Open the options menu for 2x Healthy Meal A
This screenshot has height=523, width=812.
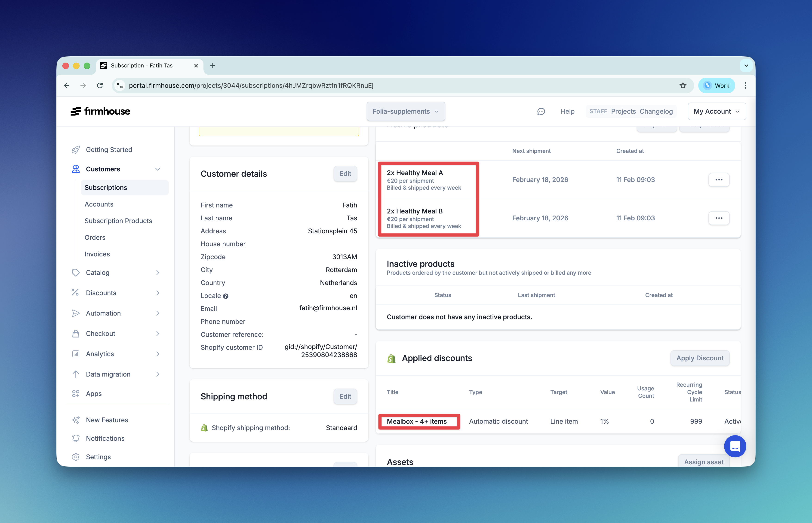[x=719, y=180]
